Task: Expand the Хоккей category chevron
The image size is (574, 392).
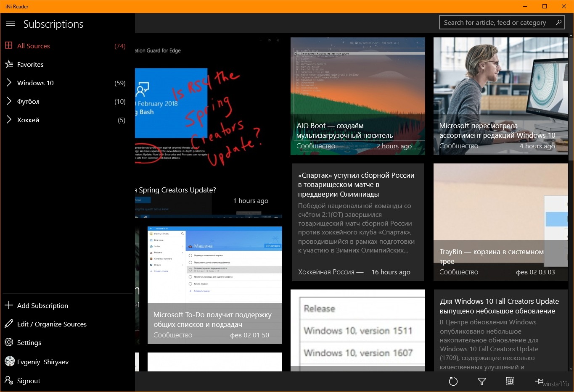Action: pos(9,120)
